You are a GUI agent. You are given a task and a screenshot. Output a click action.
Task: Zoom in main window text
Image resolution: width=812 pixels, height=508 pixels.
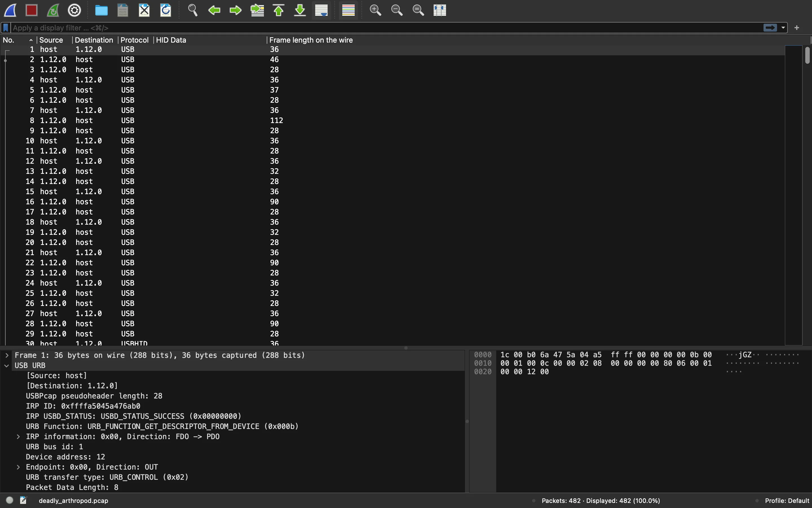pos(376,10)
